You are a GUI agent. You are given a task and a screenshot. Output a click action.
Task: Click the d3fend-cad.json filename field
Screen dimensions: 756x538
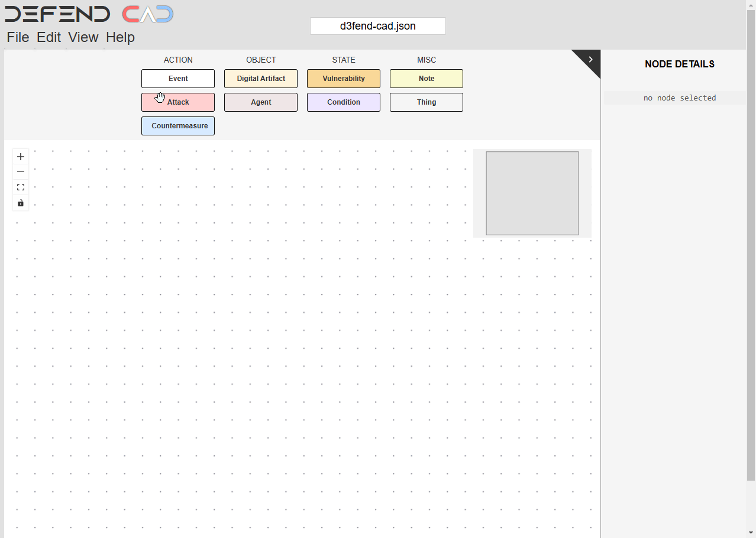(x=377, y=26)
